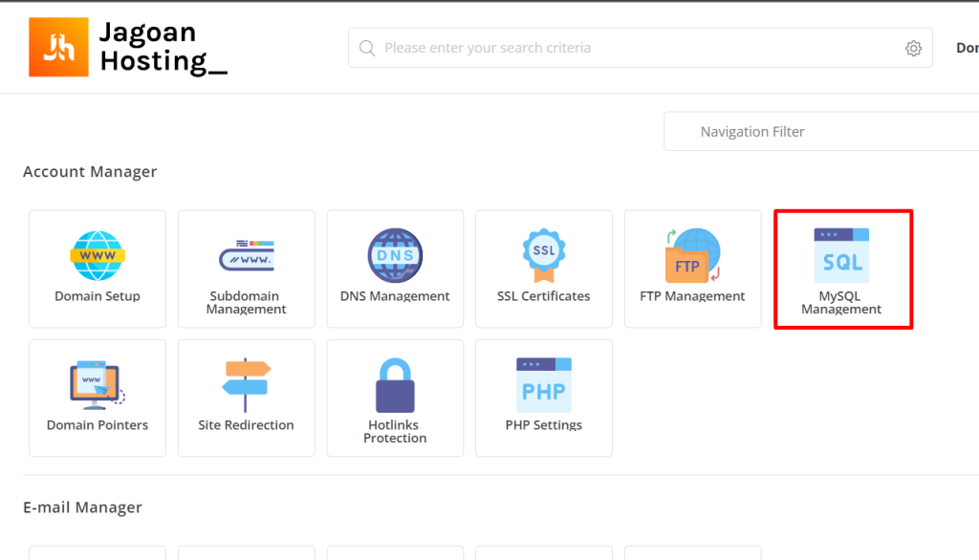This screenshot has width=979, height=560.
Task: Open FTP Management
Action: [692, 269]
